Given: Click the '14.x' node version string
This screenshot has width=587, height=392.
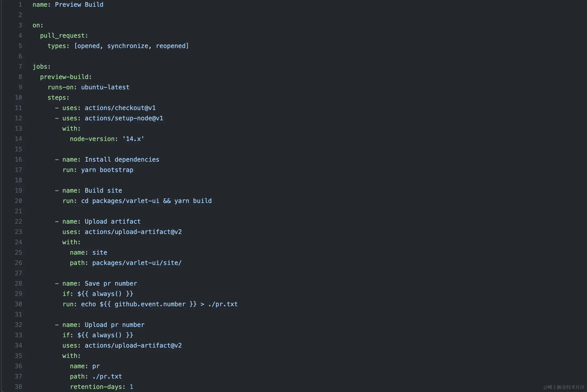Looking at the screenshot, I should (133, 139).
